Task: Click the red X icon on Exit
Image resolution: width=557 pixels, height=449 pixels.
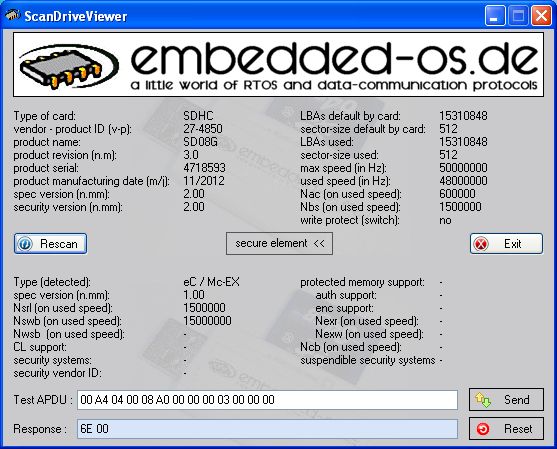Action: tap(481, 244)
